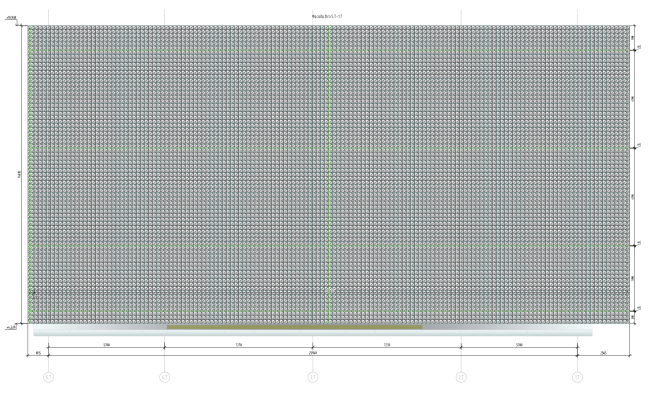Viewport: 650px width, 397px height.
Task: Select the dimension between axes 3.T and 2.T
Action: [x=387, y=345]
